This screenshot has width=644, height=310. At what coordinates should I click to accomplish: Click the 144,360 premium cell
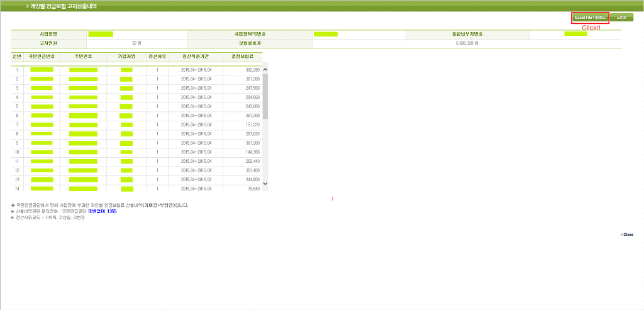click(253, 152)
